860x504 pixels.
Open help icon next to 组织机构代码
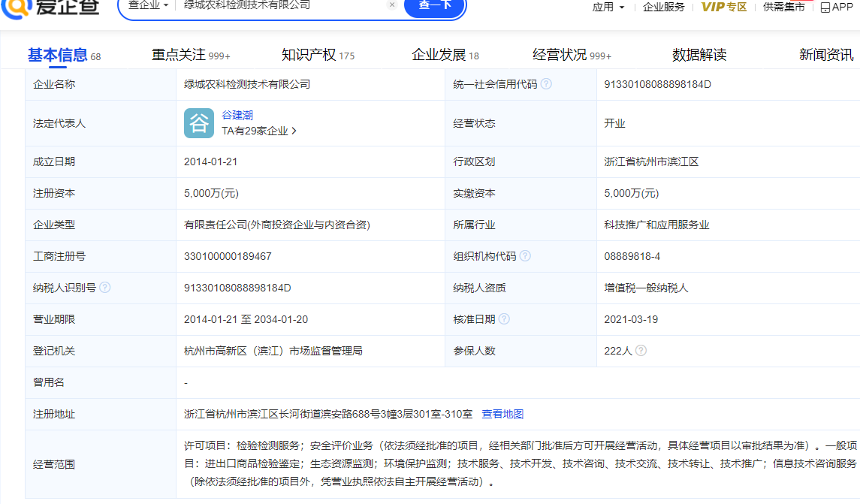click(x=525, y=256)
